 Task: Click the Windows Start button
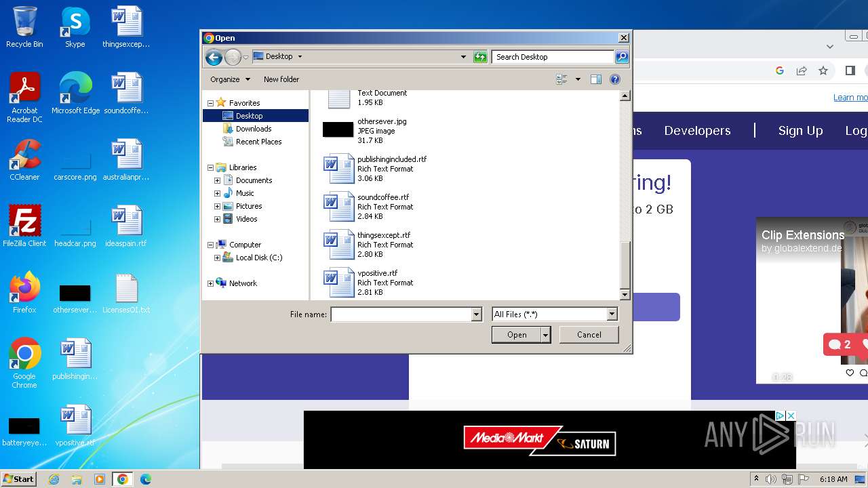coord(19,479)
